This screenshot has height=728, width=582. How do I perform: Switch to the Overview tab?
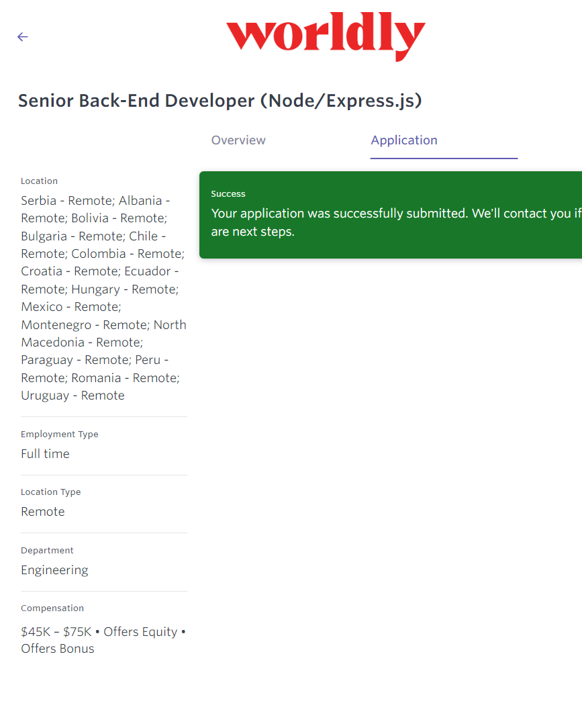click(238, 140)
